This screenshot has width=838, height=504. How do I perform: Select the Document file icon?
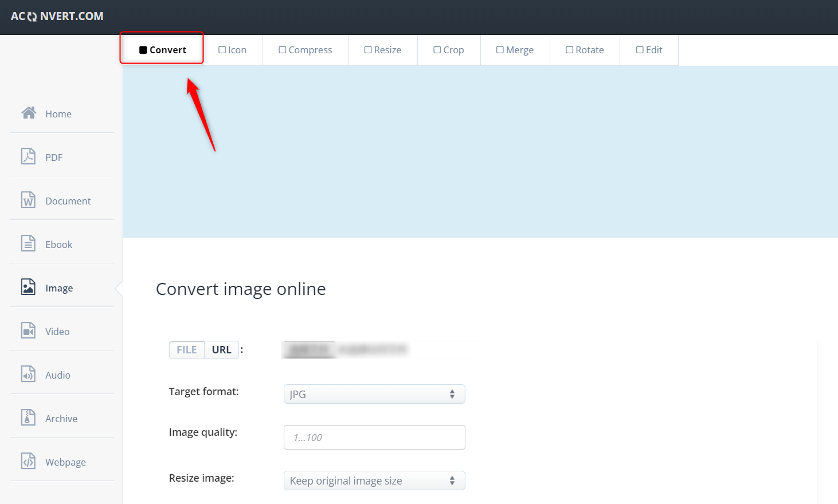28,200
